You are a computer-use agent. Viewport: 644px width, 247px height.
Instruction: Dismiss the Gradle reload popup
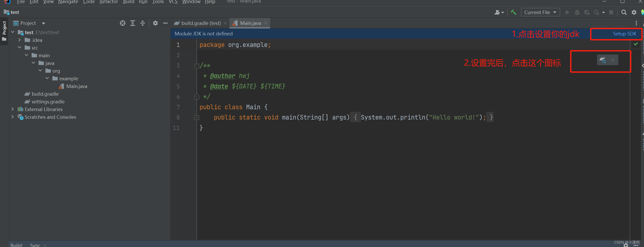(613, 60)
